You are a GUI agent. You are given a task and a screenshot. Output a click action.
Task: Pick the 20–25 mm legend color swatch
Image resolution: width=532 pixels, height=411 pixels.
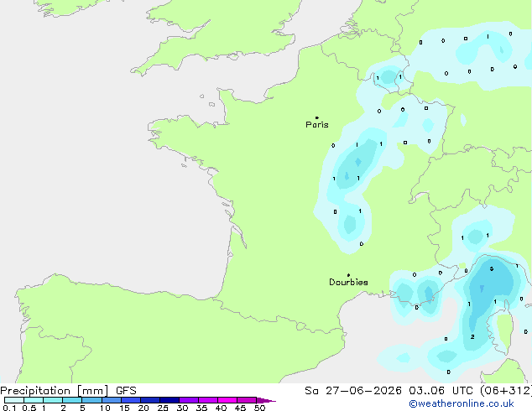(x=150, y=400)
